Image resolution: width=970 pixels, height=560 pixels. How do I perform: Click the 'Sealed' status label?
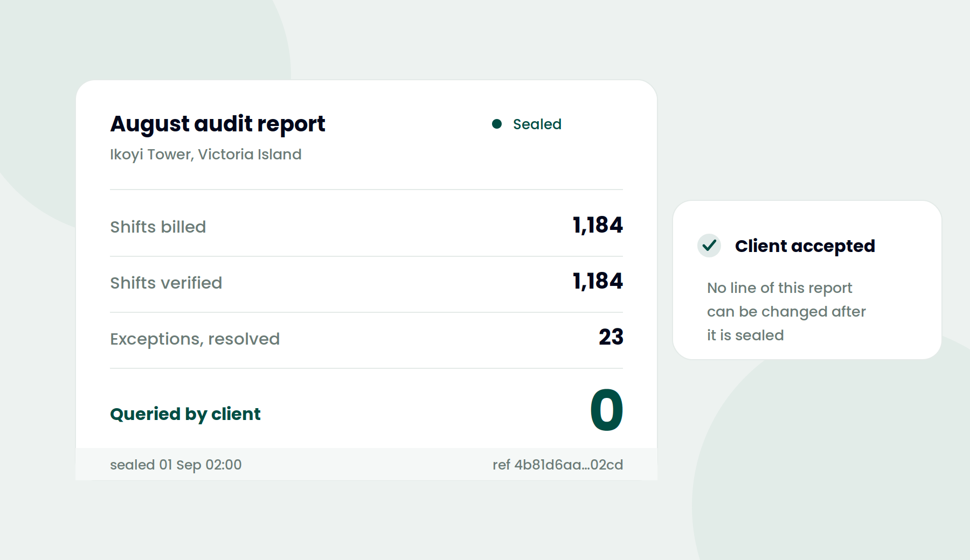tap(537, 124)
